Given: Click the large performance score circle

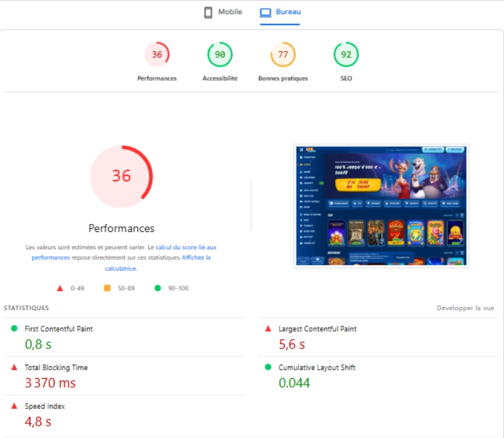Looking at the screenshot, I should (x=122, y=176).
